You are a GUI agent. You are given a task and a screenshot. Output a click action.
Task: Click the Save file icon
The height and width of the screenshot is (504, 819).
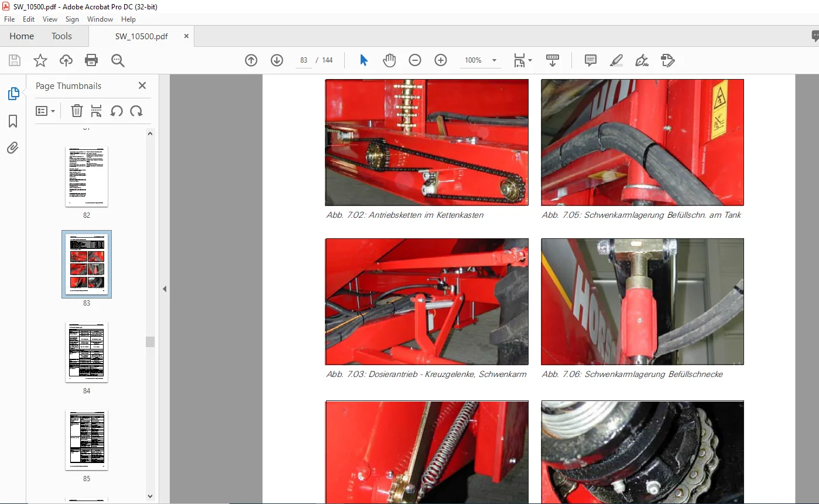click(15, 60)
